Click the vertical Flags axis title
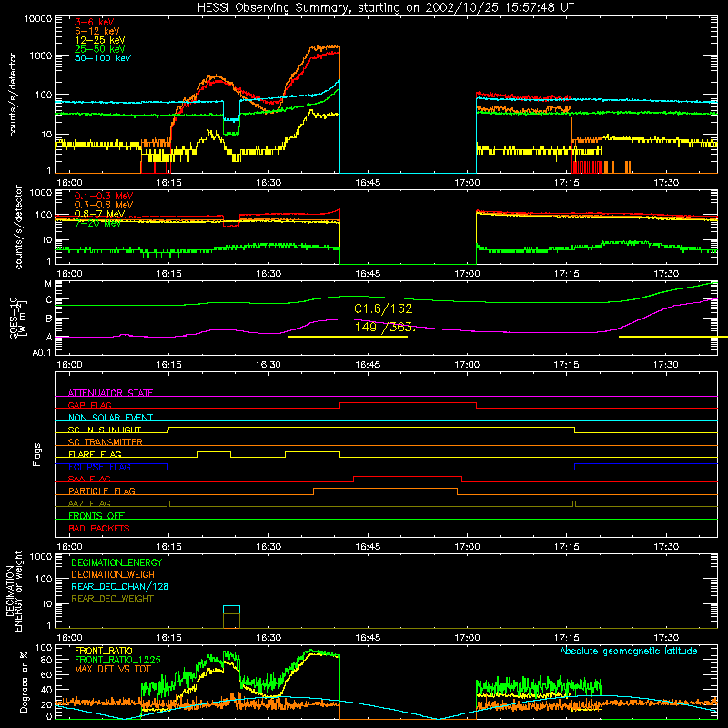Image resolution: width=728 pixels, height=728 pixels. [37, 454]
